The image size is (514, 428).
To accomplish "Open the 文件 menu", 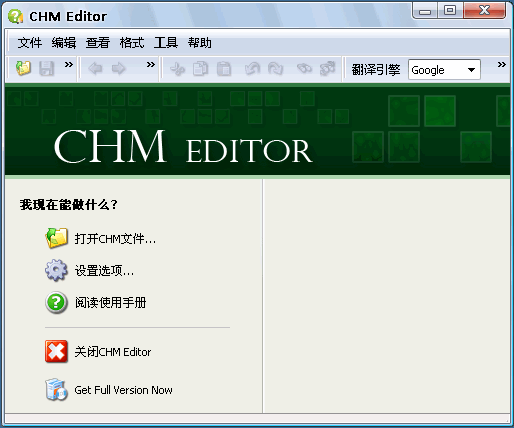I will tap(30, 43).
